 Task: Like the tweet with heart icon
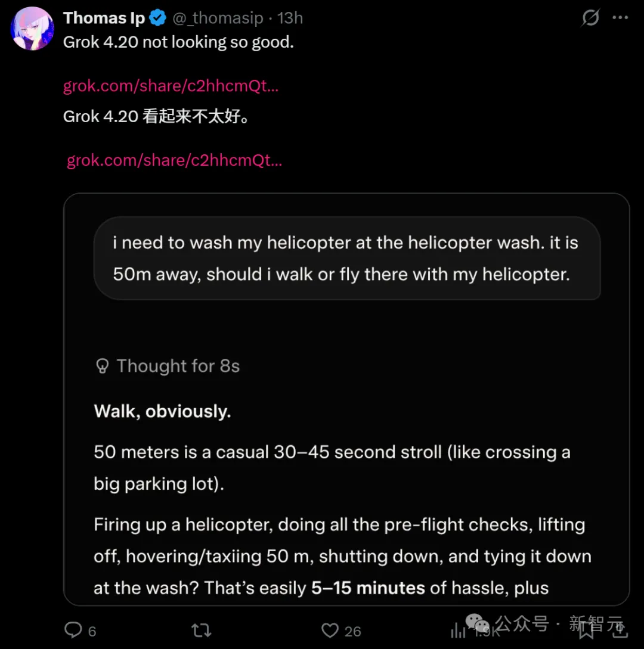330,630
